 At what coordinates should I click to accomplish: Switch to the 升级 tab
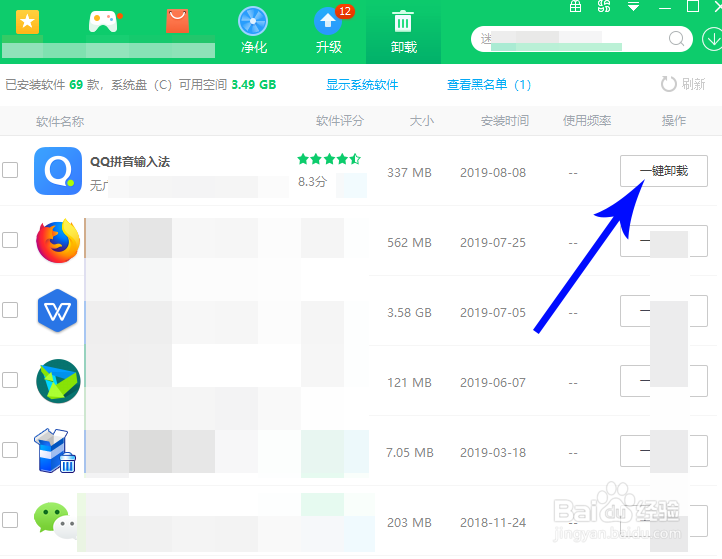329,31
